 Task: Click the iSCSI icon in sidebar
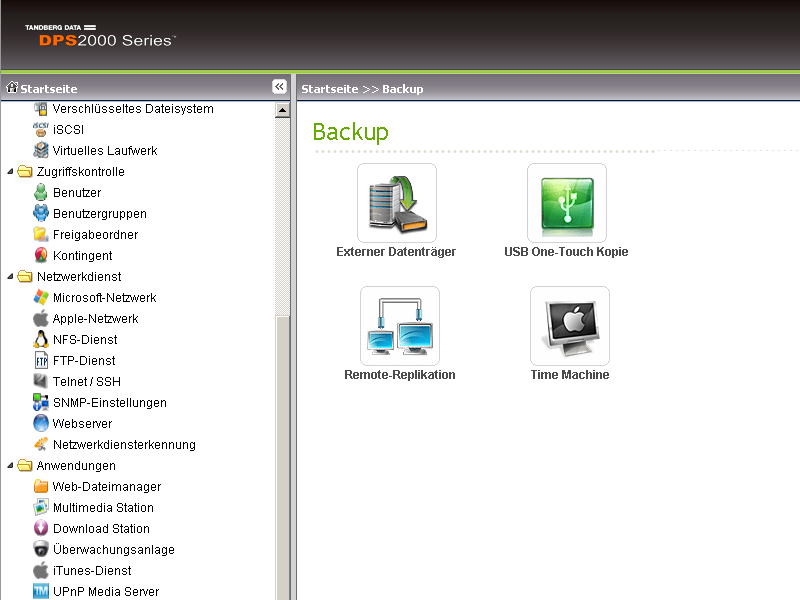[x=41, y=130]
